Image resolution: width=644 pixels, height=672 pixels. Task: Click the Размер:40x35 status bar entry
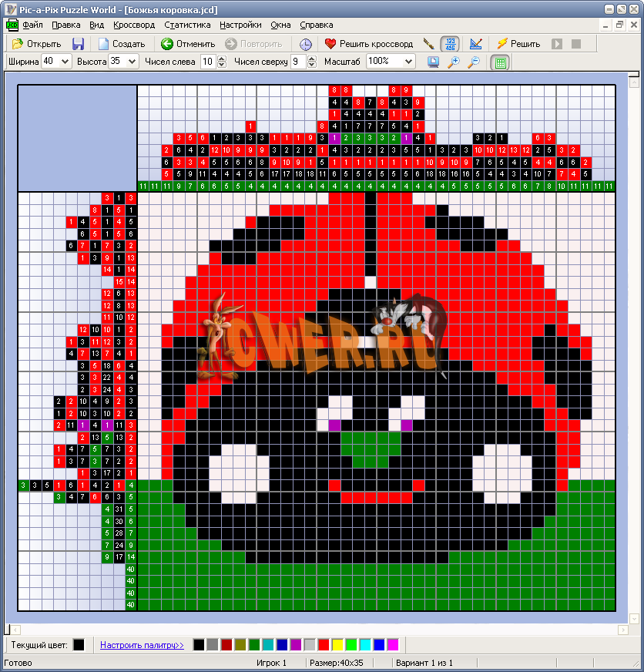coord(337,663)
